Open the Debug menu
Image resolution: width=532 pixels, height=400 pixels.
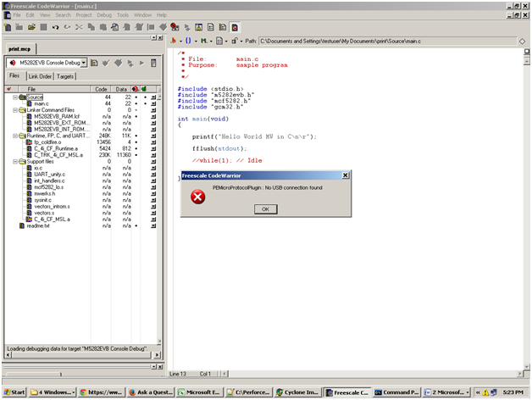(x=104, y=15)
